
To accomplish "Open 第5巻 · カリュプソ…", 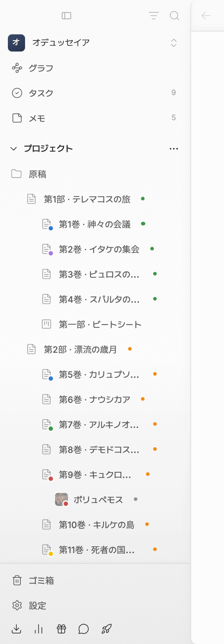I will pyautogui.click(x=99, y=375).
